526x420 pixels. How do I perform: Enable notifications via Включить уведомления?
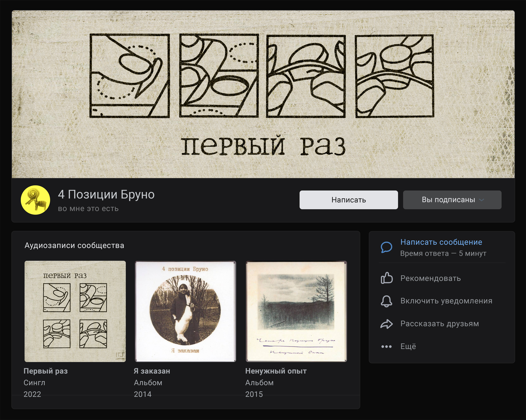(x=446, y=301)
